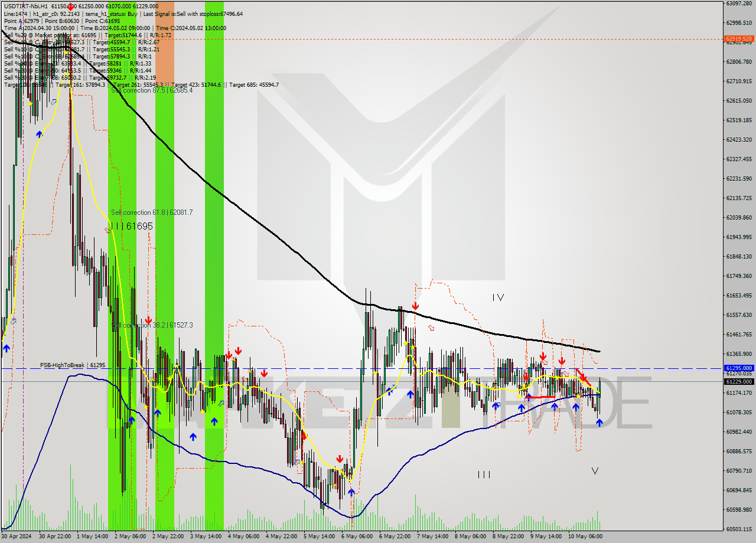Screen dimensions: 756x543
Task: Click the 'Point A:62979' info text
Action: tap(22, 21)
